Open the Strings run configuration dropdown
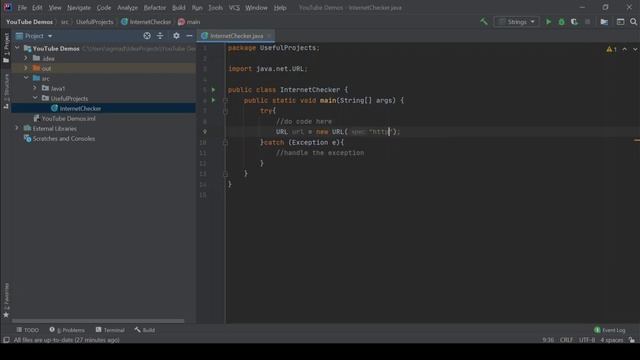The width and height of the screenshot is (640, 360). click(516, 22)
